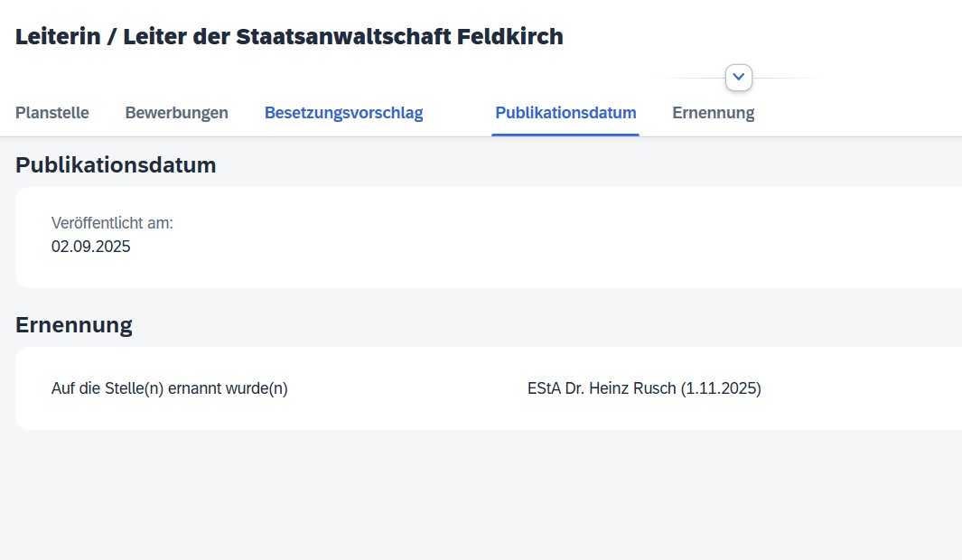Click the blue underline below the Publikationsdatum tab
The image size is (962, 560).
(x=565, y=135)
